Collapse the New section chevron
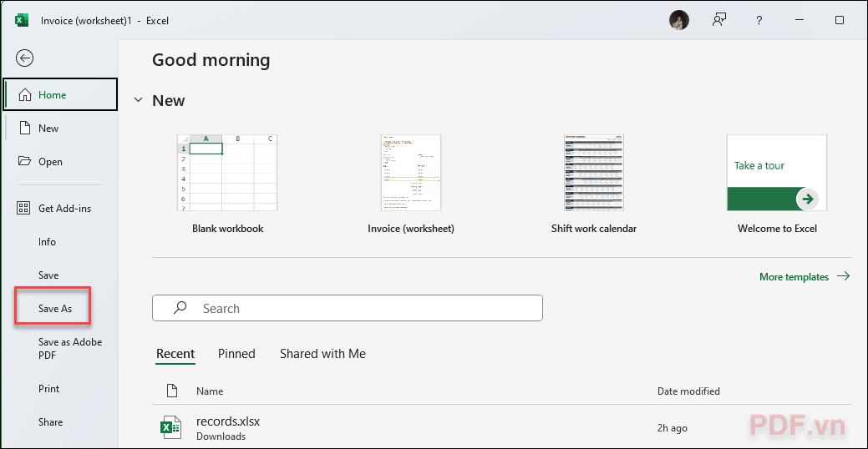 pos(137,101)
